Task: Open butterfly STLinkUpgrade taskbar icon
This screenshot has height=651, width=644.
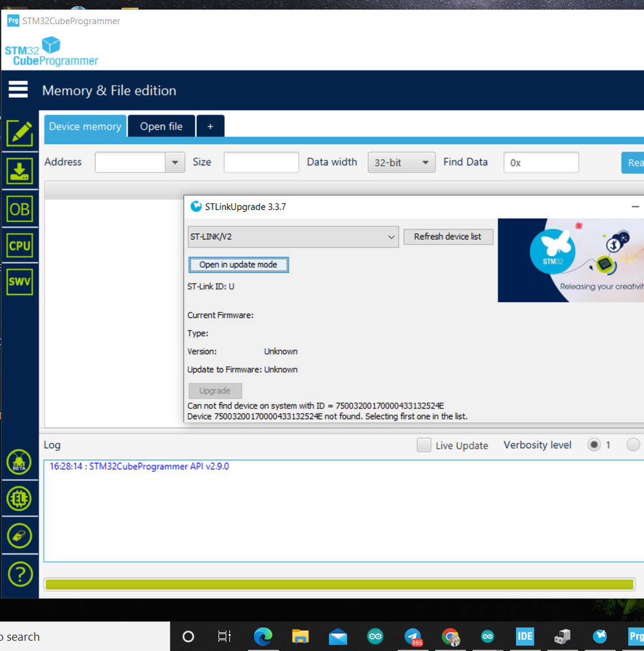Action: pos(600,636)
